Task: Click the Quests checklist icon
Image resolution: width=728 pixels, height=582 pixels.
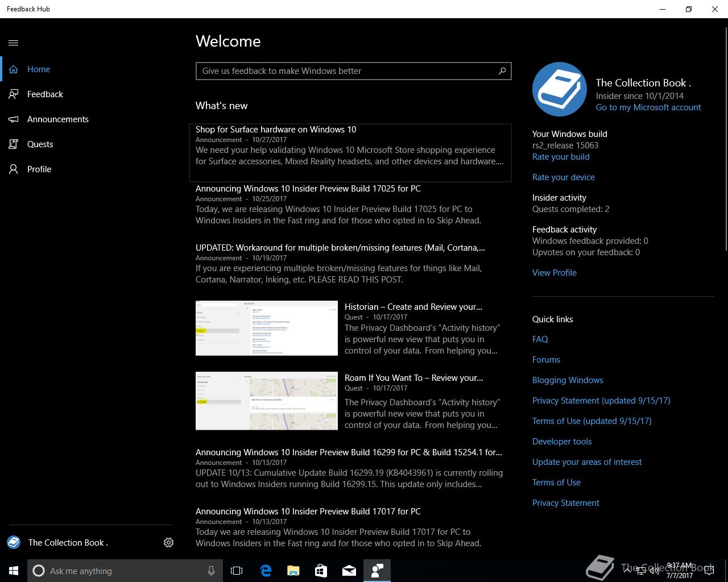Action: (x=14, y=144)
